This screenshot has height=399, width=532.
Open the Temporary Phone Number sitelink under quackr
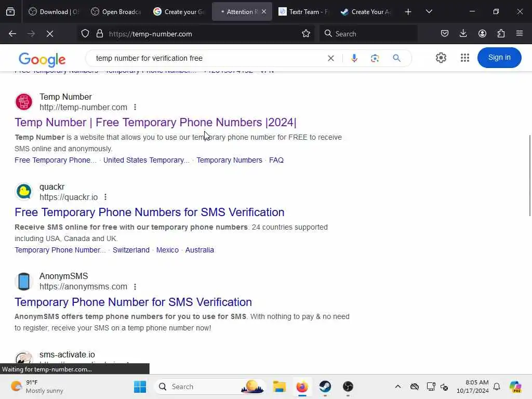(x=60, y=250)
